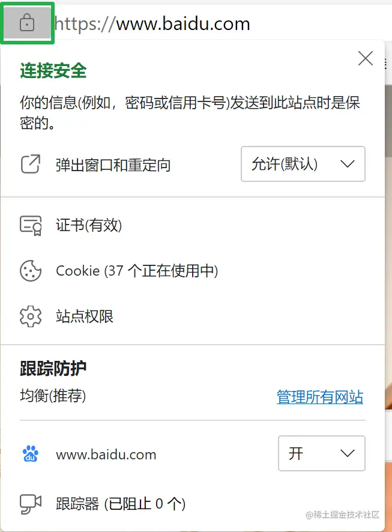Open the tracking prevention 开 dropdown
The height and width of the screenshot is (532, 392).
coord(322,453)
